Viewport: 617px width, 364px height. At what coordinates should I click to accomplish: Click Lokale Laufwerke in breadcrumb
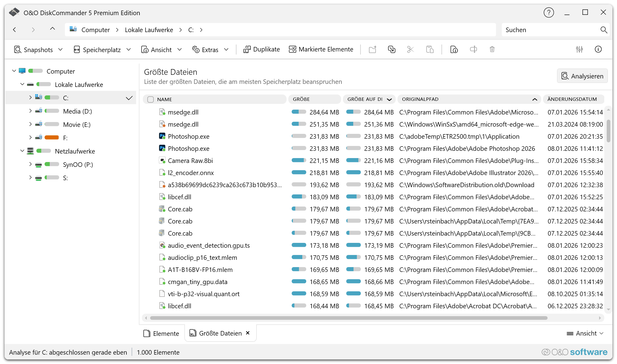(149, 30)
